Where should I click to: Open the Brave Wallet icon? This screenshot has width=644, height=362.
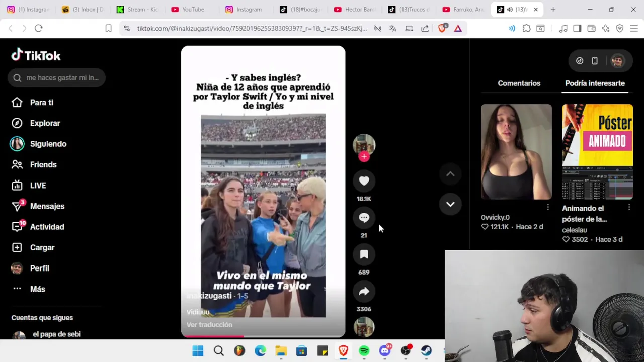tap(591, 29)
